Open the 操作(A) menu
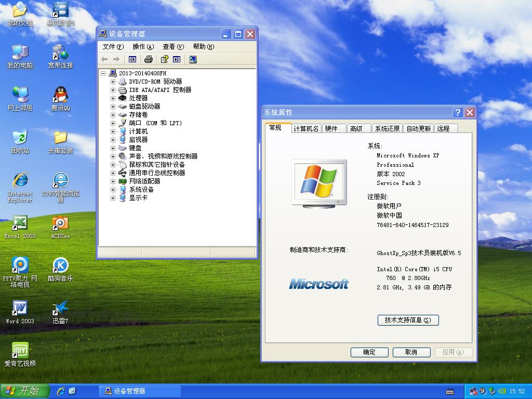Image resolution: width=532 pixels, height=399 pixels. click(143, 47)
